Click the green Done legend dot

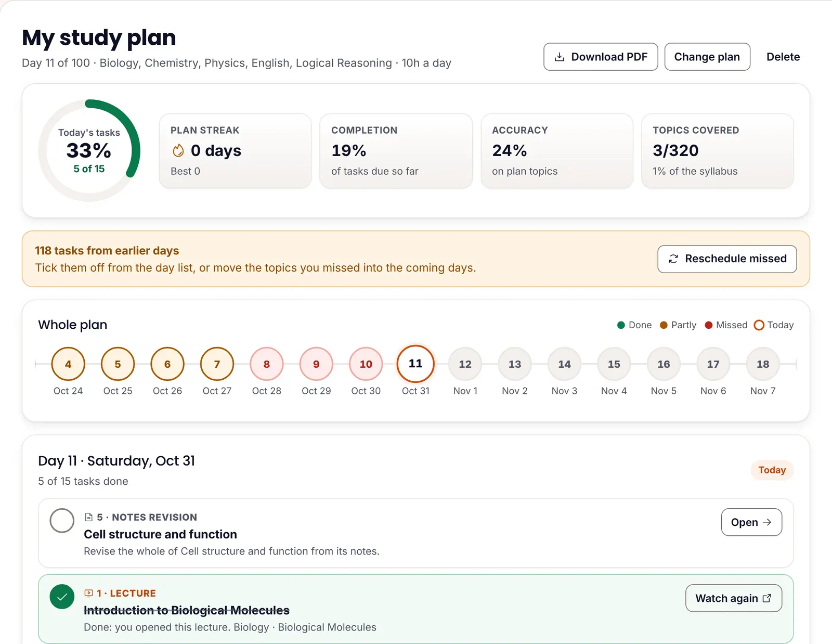coord(621,325)
